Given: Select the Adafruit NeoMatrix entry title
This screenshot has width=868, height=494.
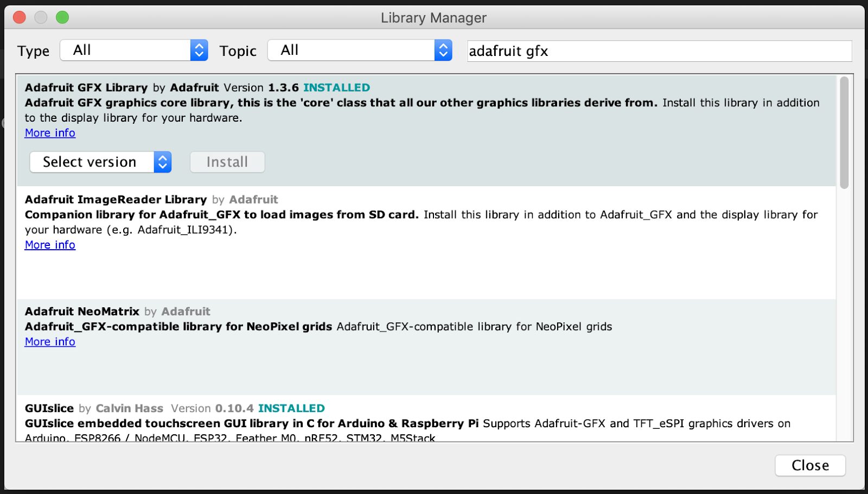Looking at the screenshot, I should 82,312.
